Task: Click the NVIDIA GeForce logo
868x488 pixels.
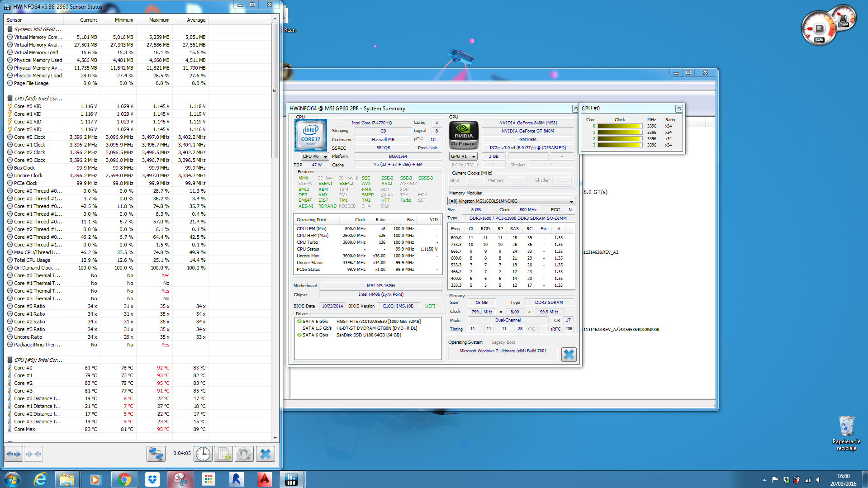Action: click(x=464, y=135)
